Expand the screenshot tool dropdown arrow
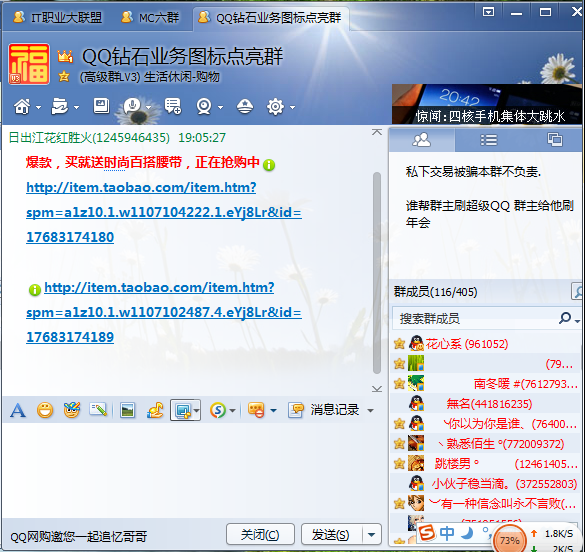585x552 pixels. coord(196,411)
